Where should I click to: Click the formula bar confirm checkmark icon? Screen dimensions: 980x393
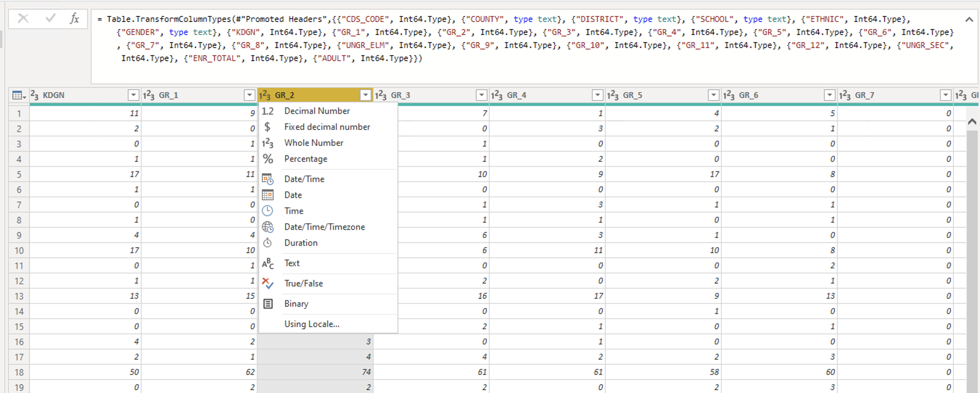pos(50,18)
